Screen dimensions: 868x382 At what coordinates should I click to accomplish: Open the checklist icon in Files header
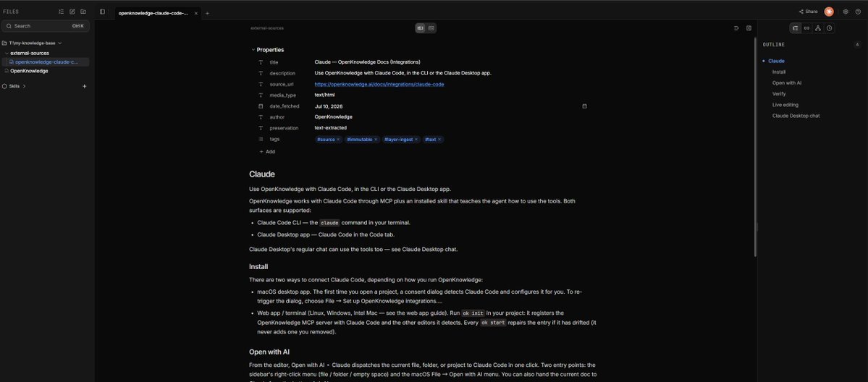click(x=61, y=12)
